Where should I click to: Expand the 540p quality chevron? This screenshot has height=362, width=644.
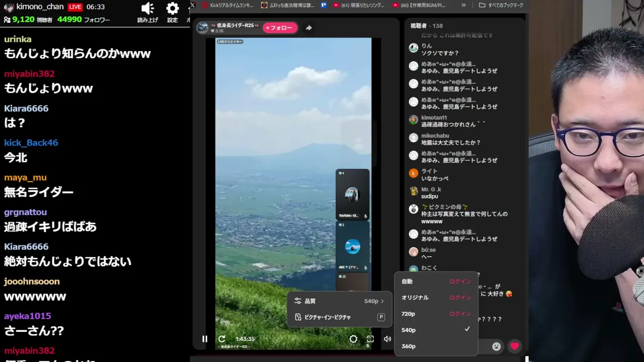[x=382, y=301]
